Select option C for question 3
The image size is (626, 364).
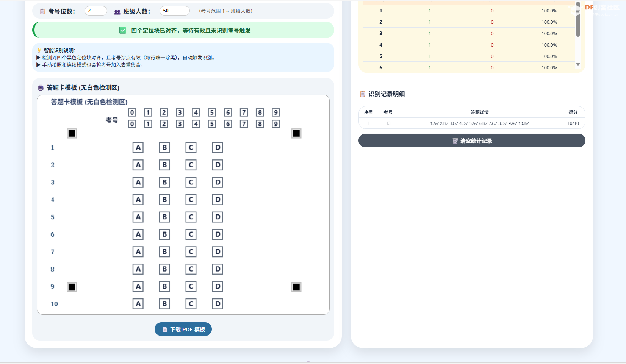click(191, 183)
